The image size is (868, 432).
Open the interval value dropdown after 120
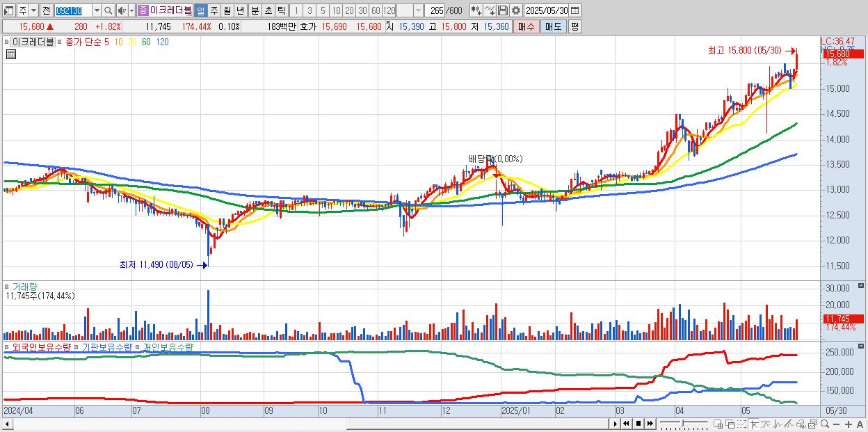pyautogui.click(x=418, y=10)
